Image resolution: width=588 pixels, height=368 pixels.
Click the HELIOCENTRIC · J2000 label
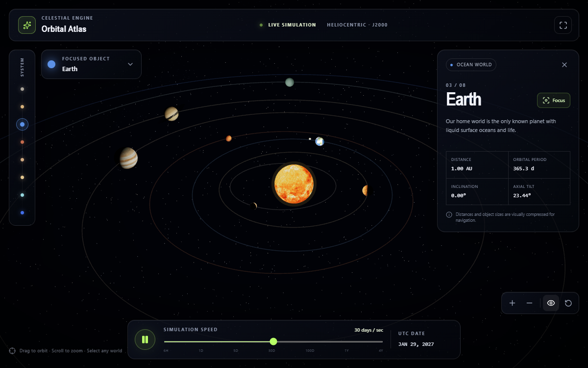[357, 25]
